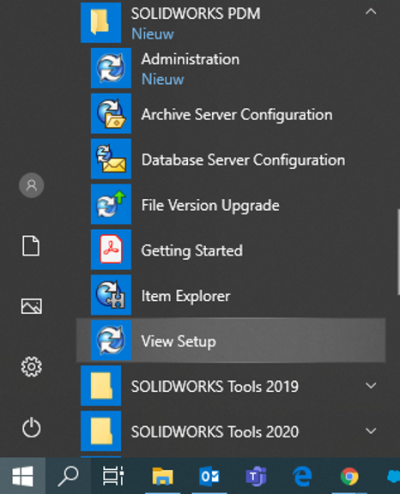Open the power options button
The width and height of the screenshot is (400, 494).
point(31,427)
